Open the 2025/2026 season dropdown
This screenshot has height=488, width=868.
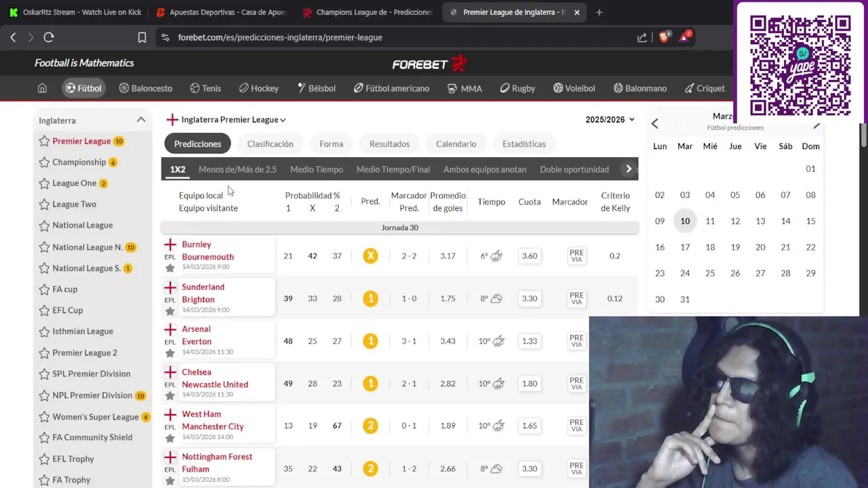point(610,119)
